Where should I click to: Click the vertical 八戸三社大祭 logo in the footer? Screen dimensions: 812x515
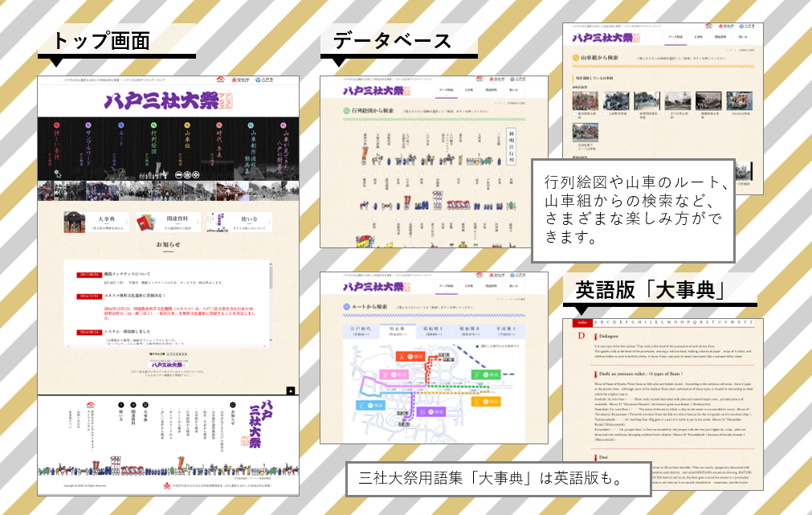[x=259, y=423]
